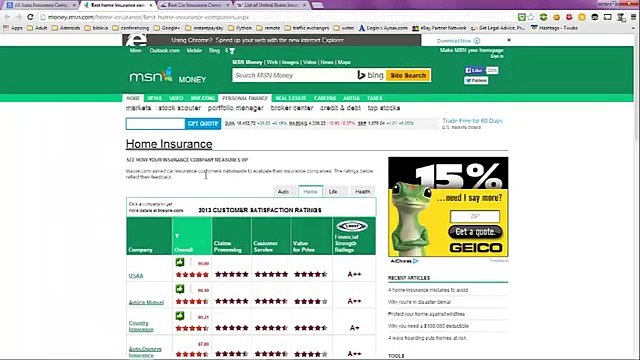The image size is (640, 360).
Task: Click the A.M. Best logo in table header
Action: [352, 226]
